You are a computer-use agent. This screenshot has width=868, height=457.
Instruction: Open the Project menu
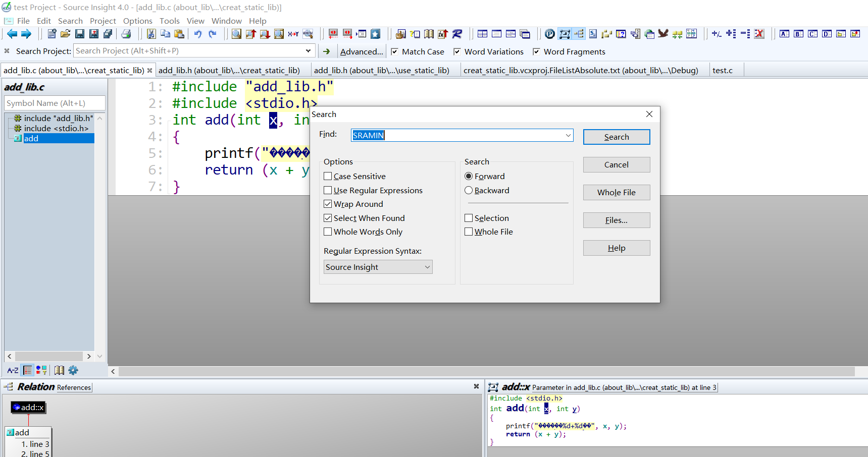[x=103, y=21]
